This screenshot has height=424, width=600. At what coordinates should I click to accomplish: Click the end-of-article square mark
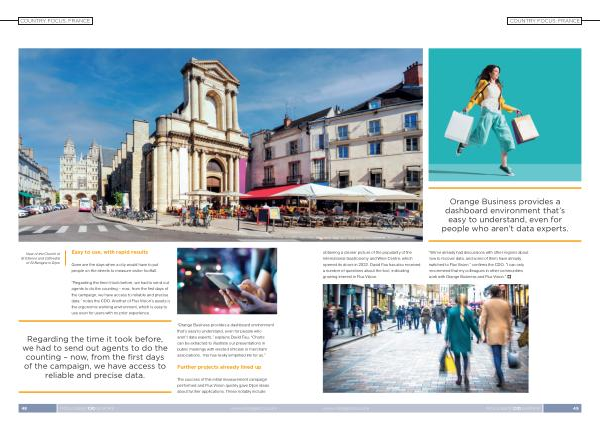tap(509, 276)
